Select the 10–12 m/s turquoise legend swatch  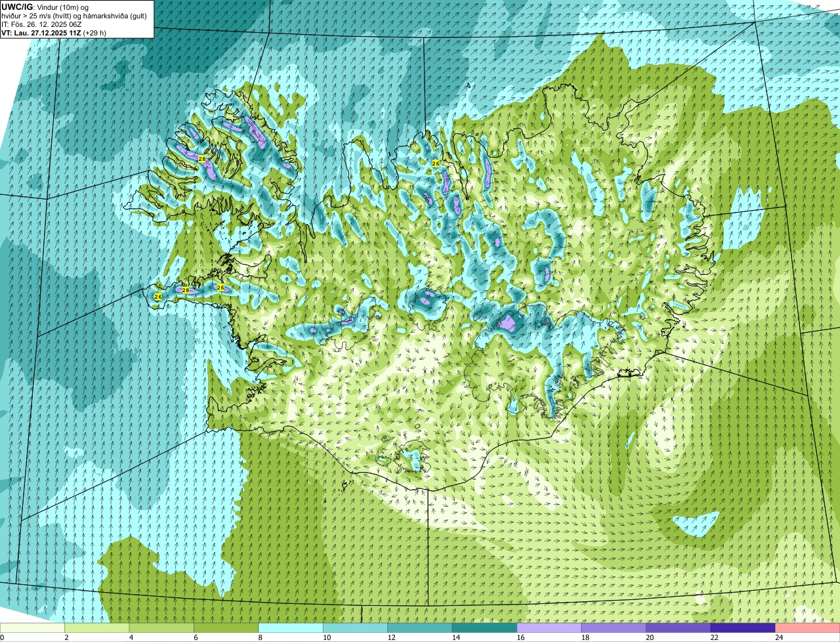[x=356, y=628]
